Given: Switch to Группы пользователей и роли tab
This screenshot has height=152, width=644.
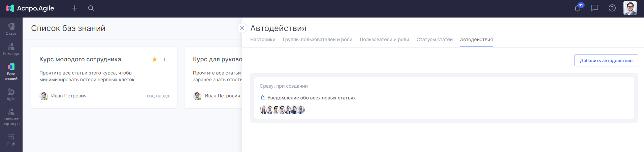Looking at the screenshot, I should (x=317, y=39).
